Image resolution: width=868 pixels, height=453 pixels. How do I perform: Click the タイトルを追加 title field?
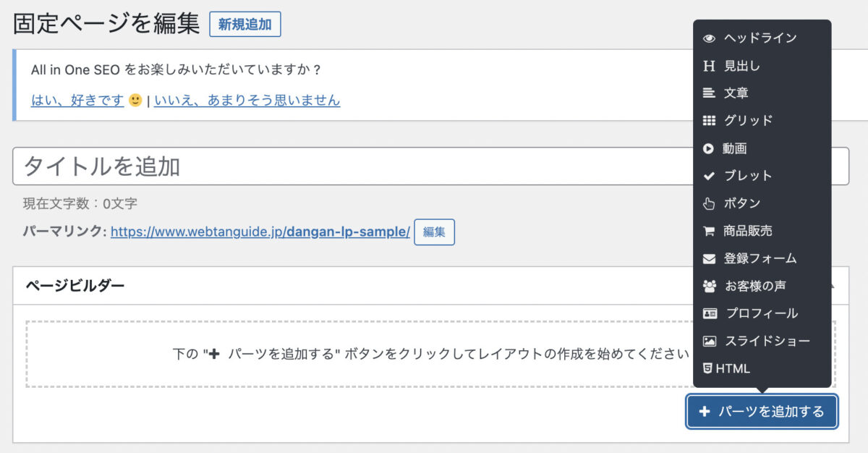coord(430,166)
